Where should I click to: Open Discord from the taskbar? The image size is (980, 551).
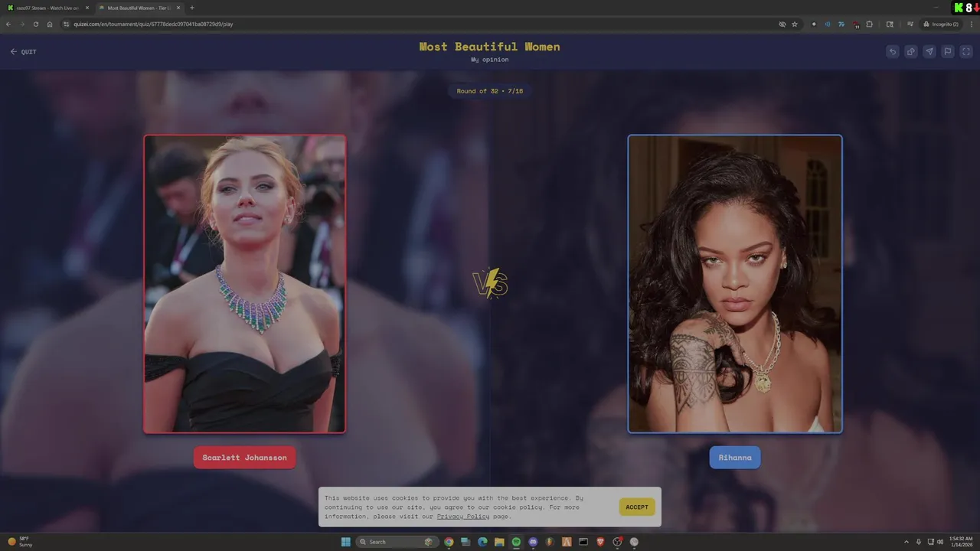click(533, 542)
